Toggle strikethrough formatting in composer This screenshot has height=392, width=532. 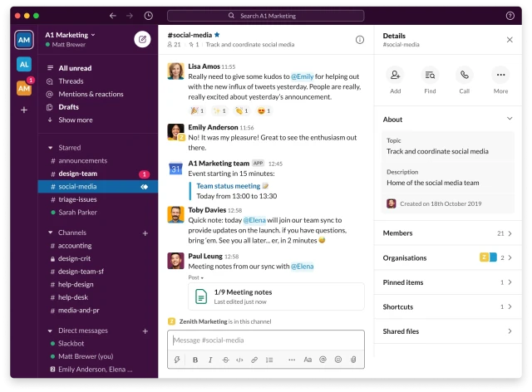(x=225, y=360)
